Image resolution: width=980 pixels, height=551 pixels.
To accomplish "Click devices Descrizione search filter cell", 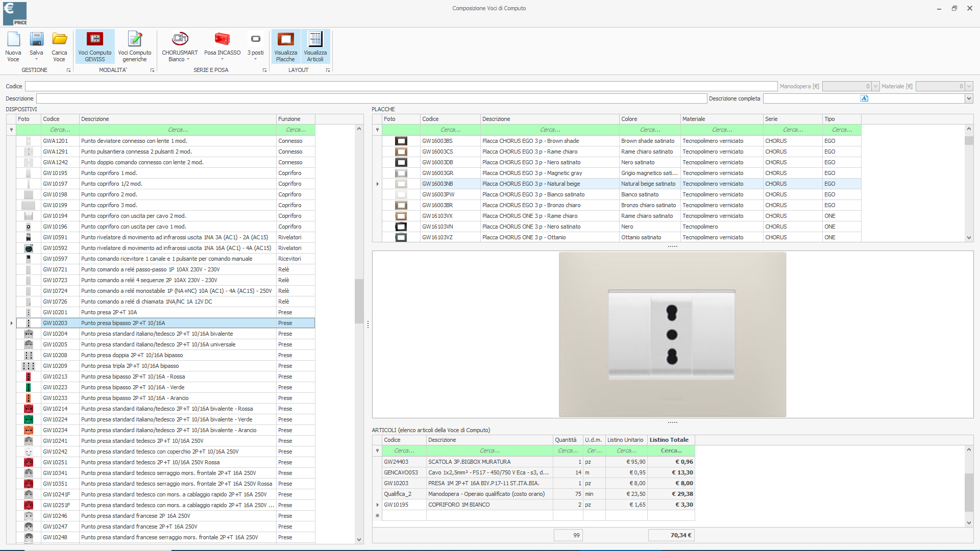I will point(178,130).
